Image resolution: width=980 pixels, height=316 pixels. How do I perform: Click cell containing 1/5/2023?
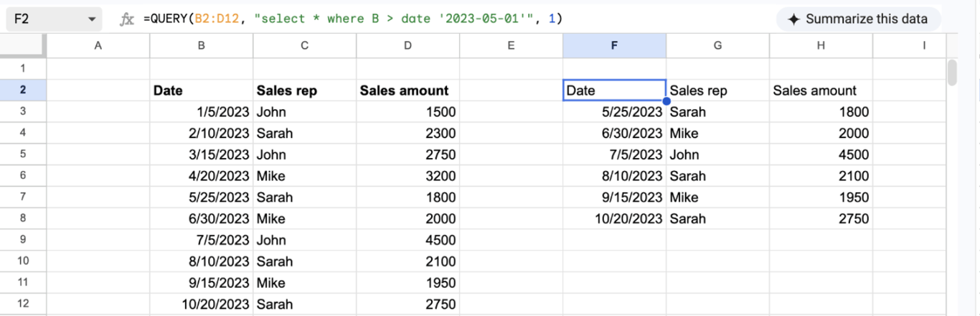pos(202,111)
